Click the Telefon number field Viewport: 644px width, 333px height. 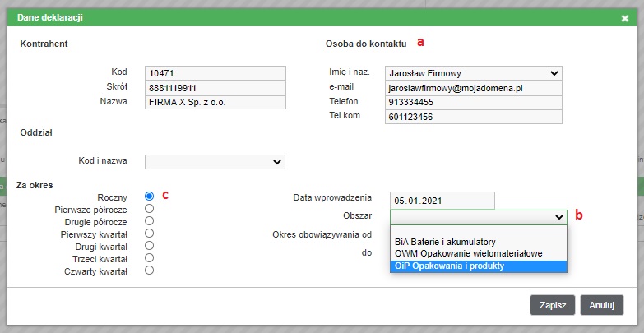coord(472,102)
